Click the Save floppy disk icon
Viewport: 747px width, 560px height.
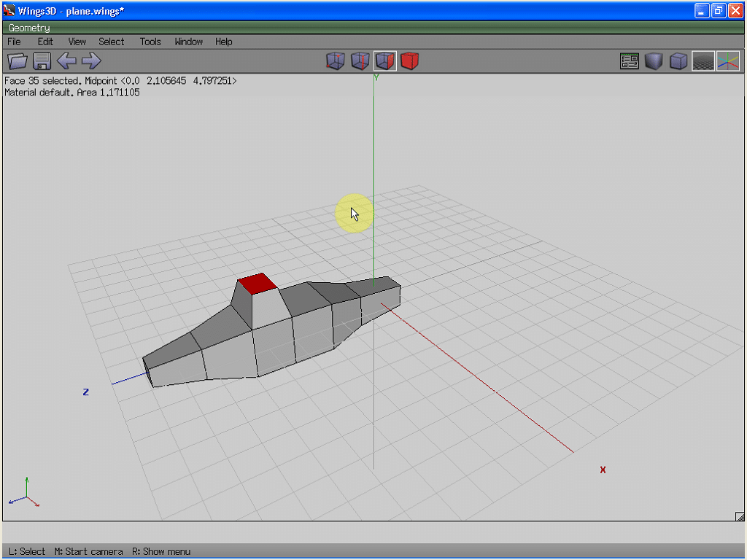coord(42,61)
